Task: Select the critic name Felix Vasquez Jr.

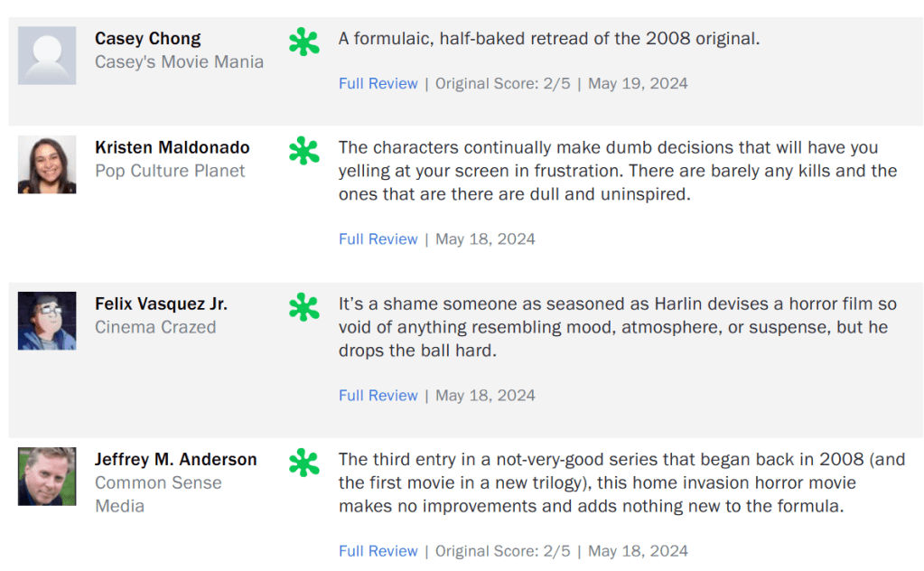Action: [162, 304]
